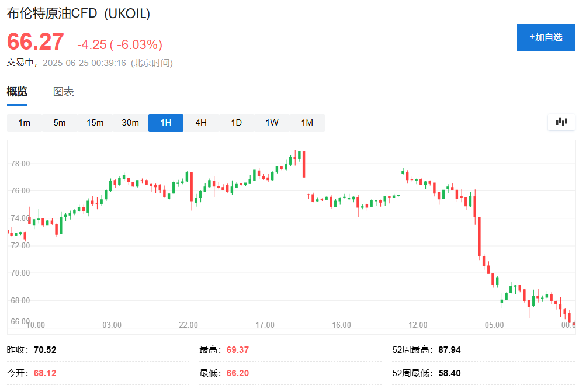
Task: Click the 70.00 price axis label
Action: (x=20, y=273)
